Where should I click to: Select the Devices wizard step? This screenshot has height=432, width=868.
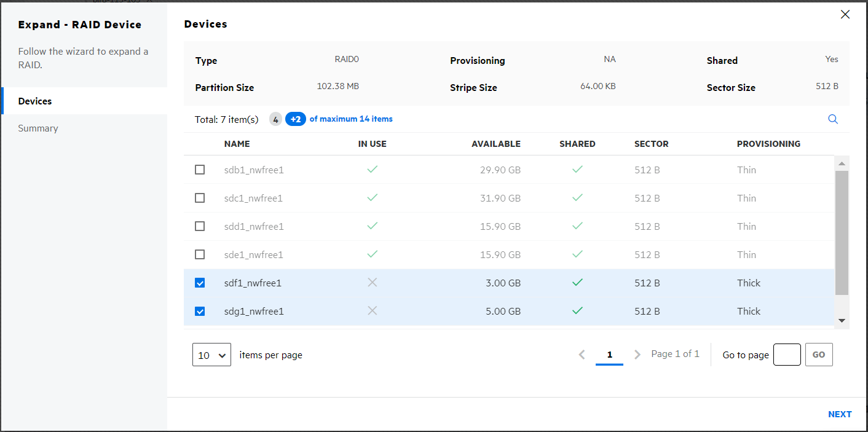(35, 101)
